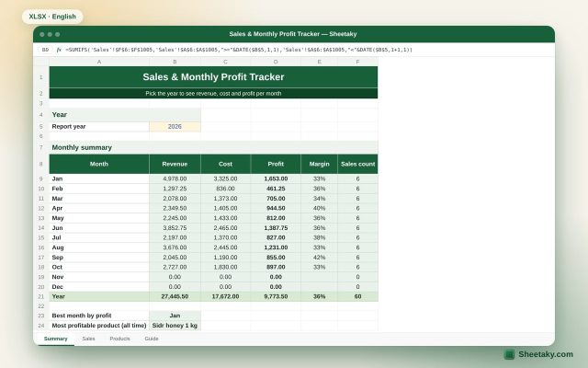
Task: Click the Sheetaky.com logo link
Action: point(538,354)
